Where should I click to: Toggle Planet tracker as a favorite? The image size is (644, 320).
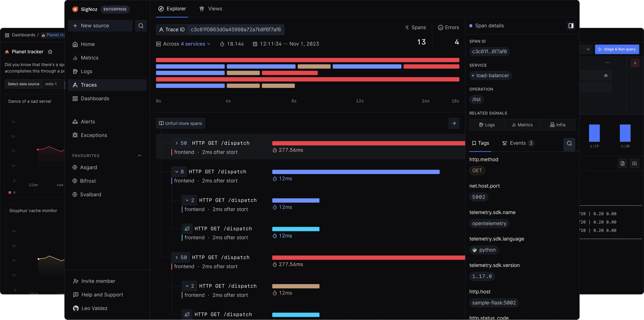(50, 52)
